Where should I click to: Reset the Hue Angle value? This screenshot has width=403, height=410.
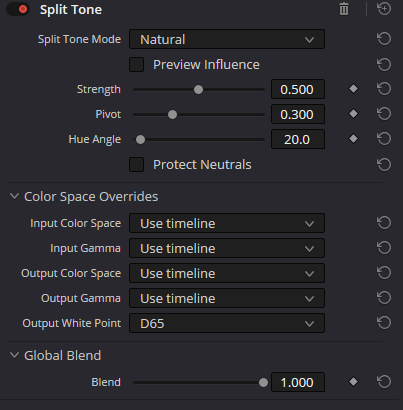[384, 139]
